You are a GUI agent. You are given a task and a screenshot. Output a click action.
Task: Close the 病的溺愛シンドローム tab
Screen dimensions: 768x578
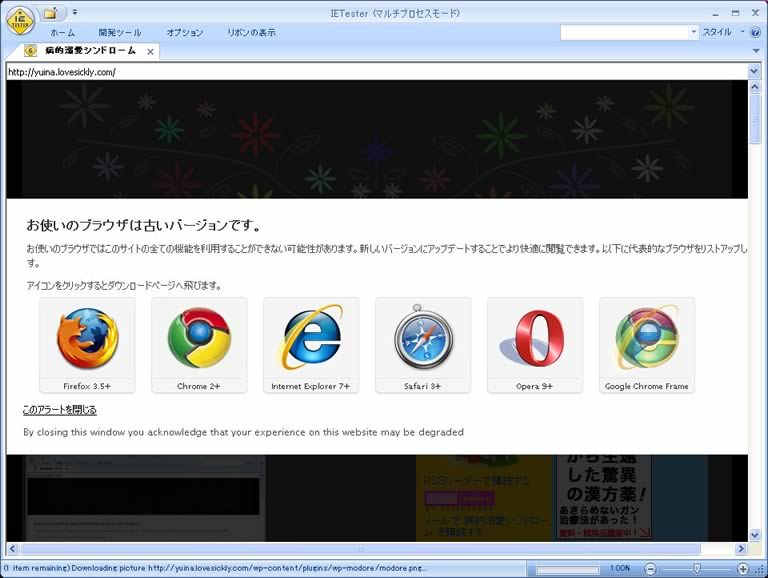point(150,51)
